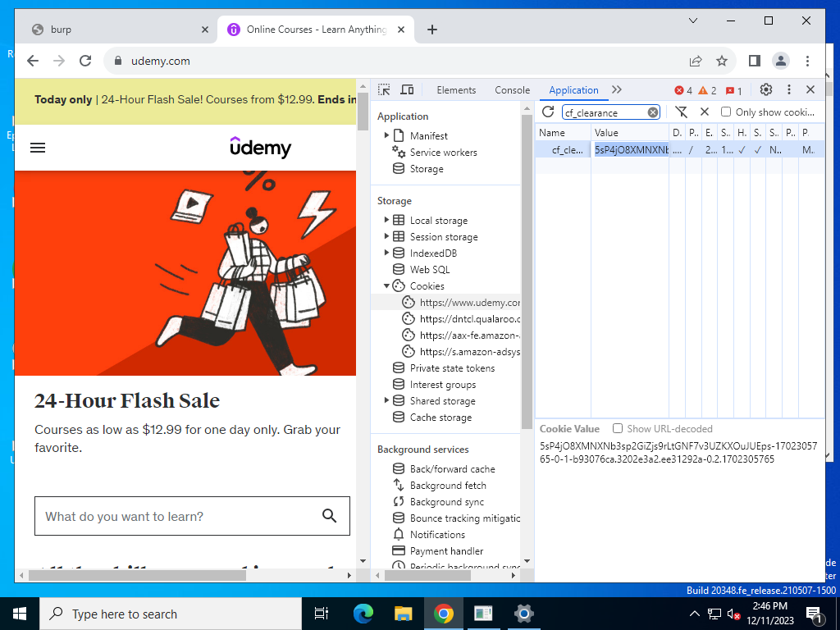The image size is (840, 630).
Task: Switch to the Console tab
Action: (x=512, y=90)
